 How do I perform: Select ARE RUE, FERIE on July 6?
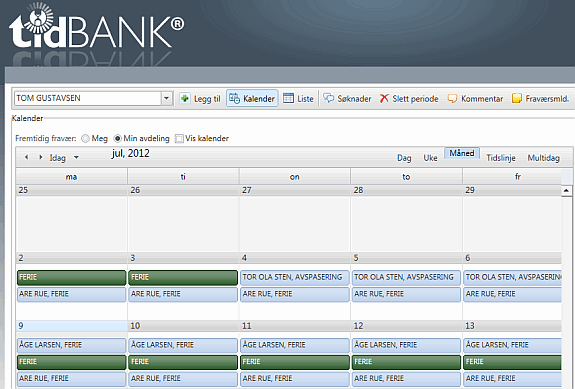click(513, 294)
